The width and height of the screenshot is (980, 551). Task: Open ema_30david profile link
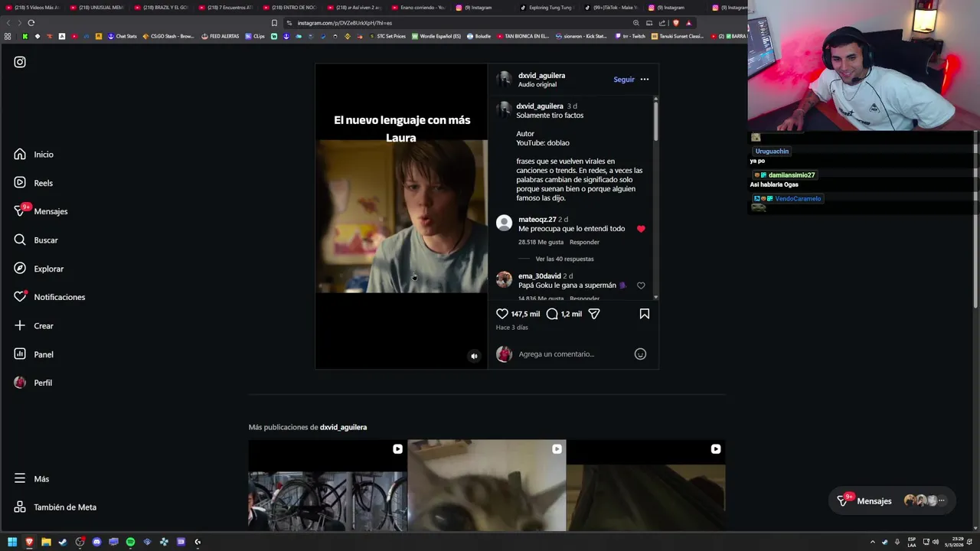539,276
